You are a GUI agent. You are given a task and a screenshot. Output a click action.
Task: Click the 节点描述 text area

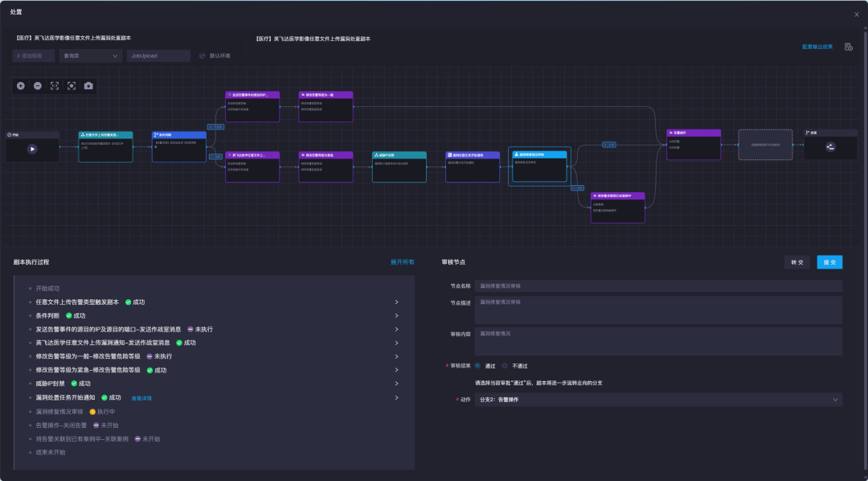(x=659, y=310)
